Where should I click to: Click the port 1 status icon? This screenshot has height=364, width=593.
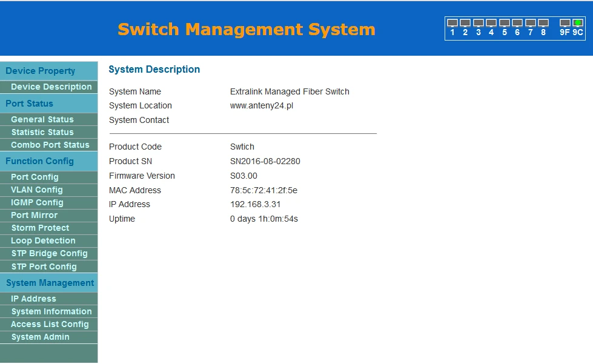point(452,23)
